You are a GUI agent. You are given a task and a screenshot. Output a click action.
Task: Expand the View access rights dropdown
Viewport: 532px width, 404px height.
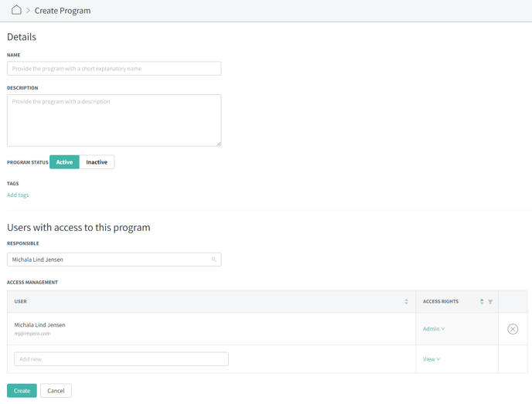(431, 359)
